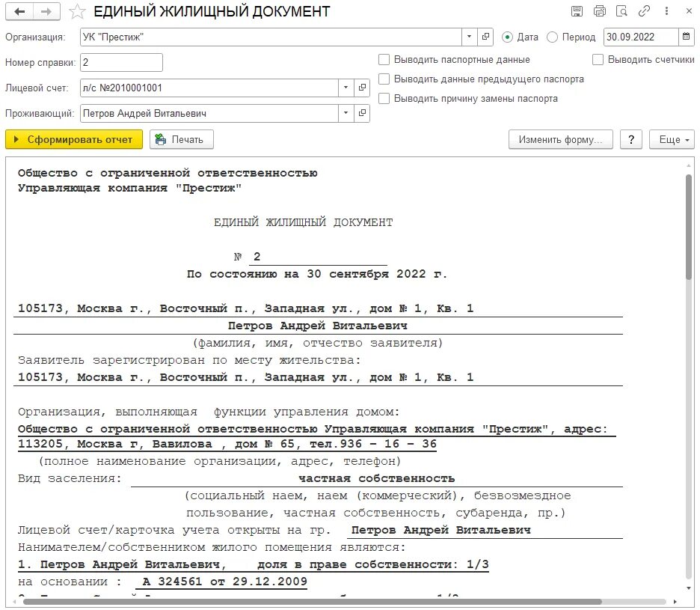Enable Выводить счетчики checkbox

pos(598,59)
